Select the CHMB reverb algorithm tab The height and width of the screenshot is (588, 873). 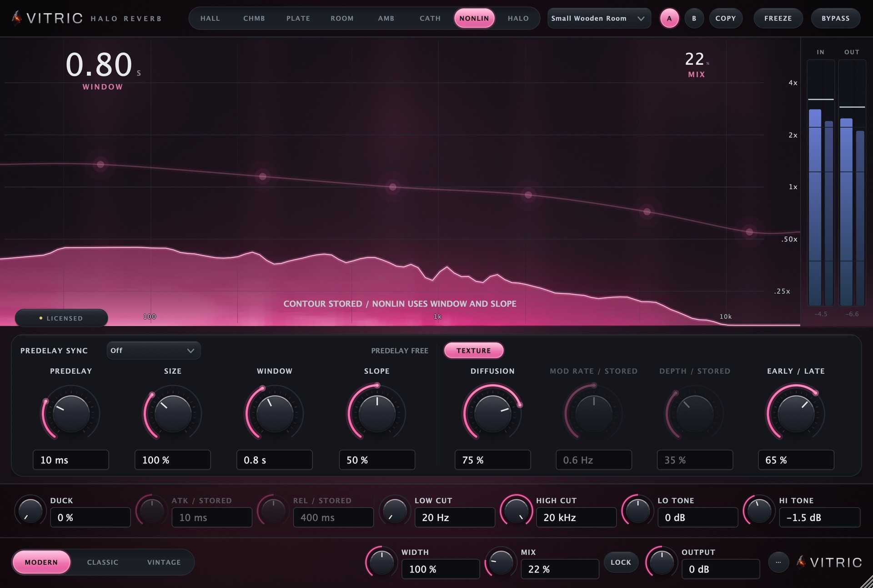(254, 18)
